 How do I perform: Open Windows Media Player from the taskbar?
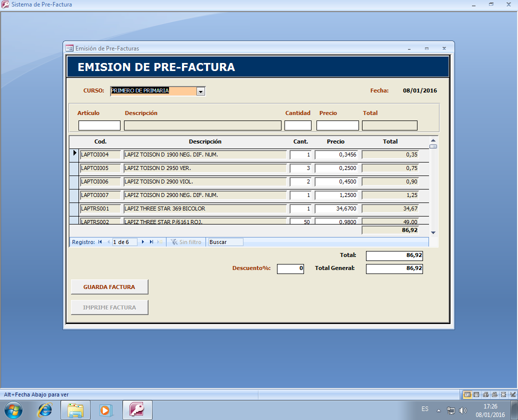tap(106, 409)
